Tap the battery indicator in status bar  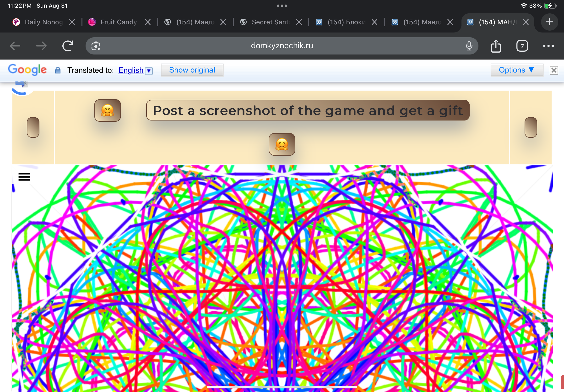[550, 6]
